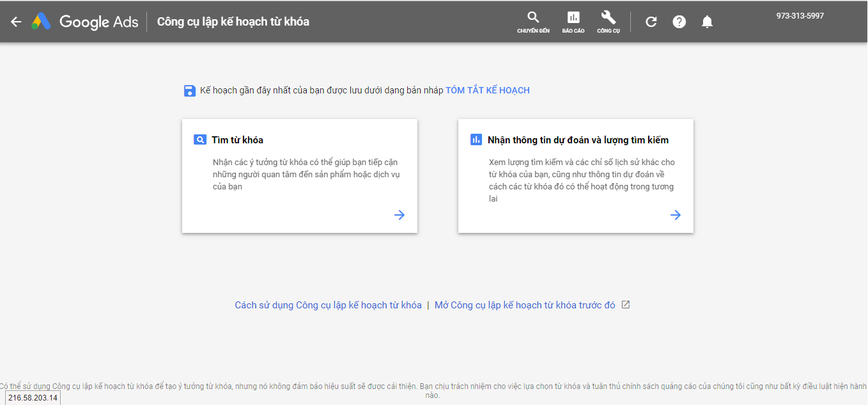Open the Chuyển đến search icon
This screenshot has height=405, width=868.
coord(533,22)
